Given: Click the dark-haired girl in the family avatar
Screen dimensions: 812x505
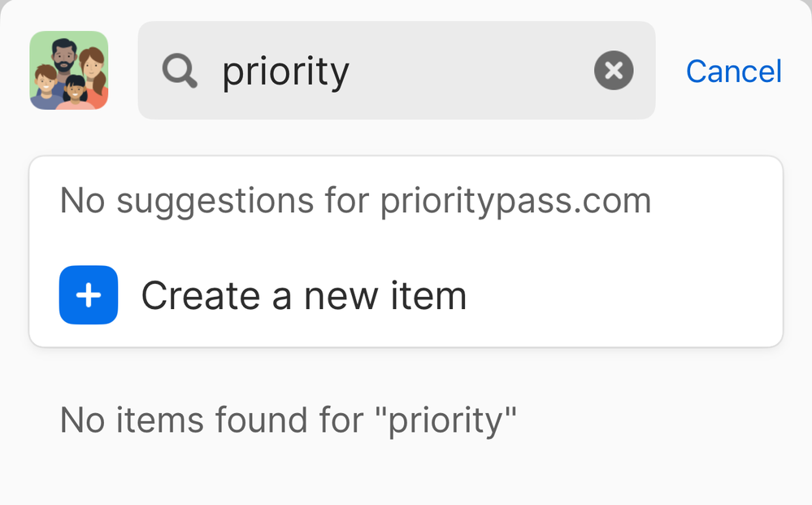Looking at the screenshot, I should [x=75, y=89].
